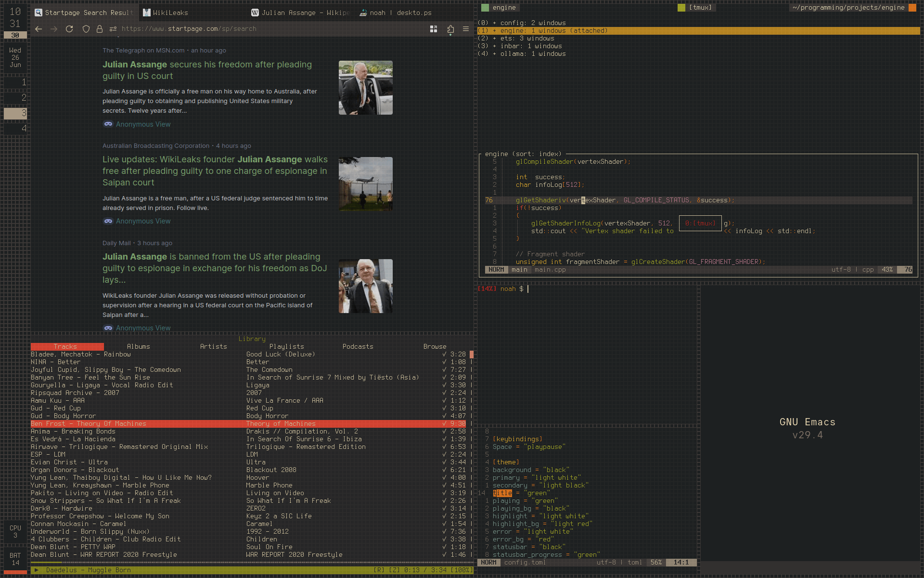Toggle the [R] repeat indicator in player bar

(379, 570)
